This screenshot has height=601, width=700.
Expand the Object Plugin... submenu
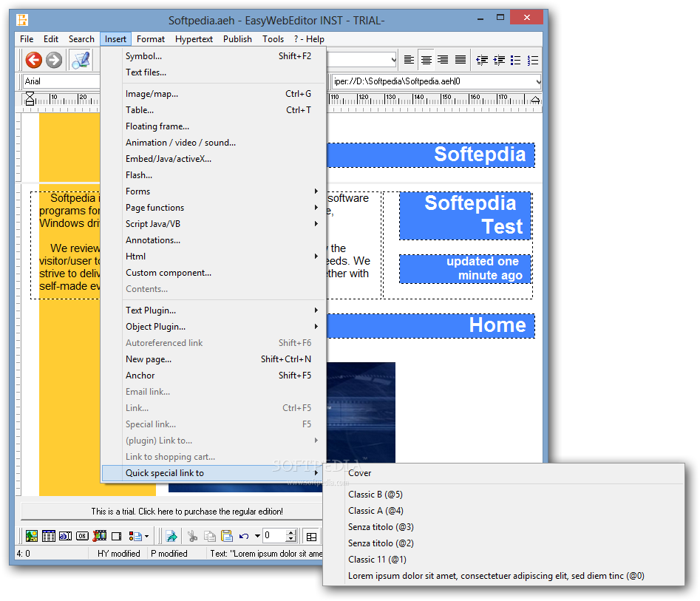214,327
